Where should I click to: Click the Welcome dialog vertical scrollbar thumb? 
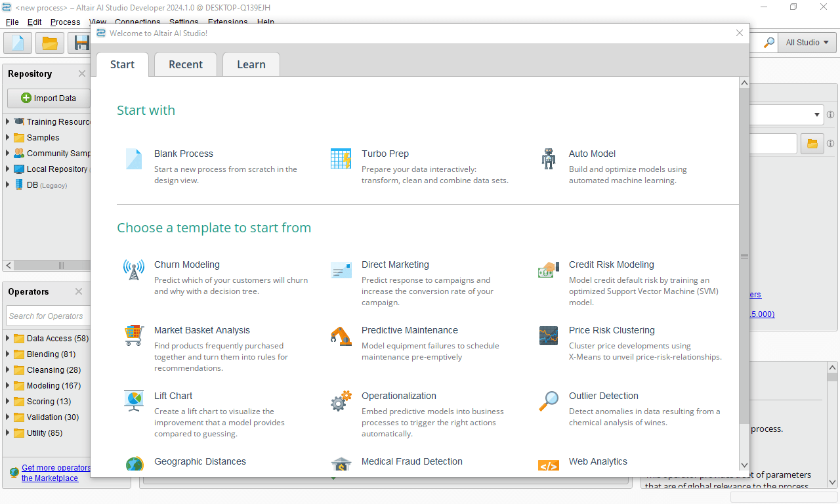click(x=744, y=256)
